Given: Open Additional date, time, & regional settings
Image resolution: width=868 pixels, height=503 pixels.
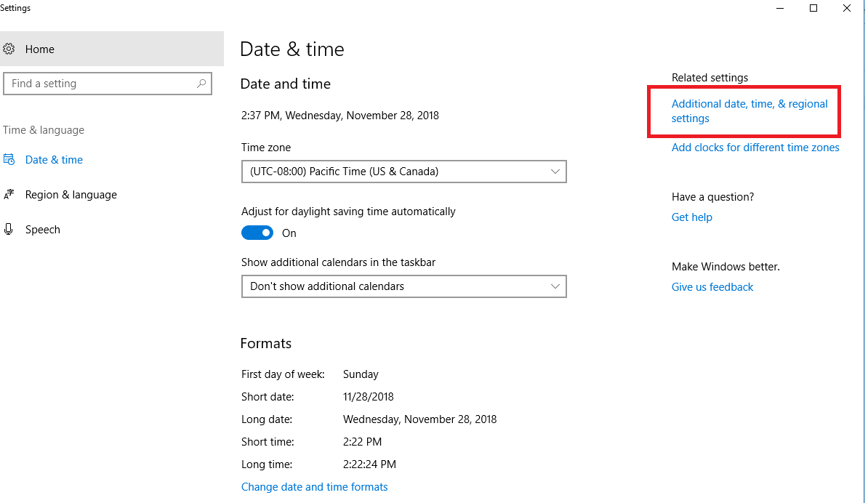Looking at the screenshot, I should pos(749,111).
